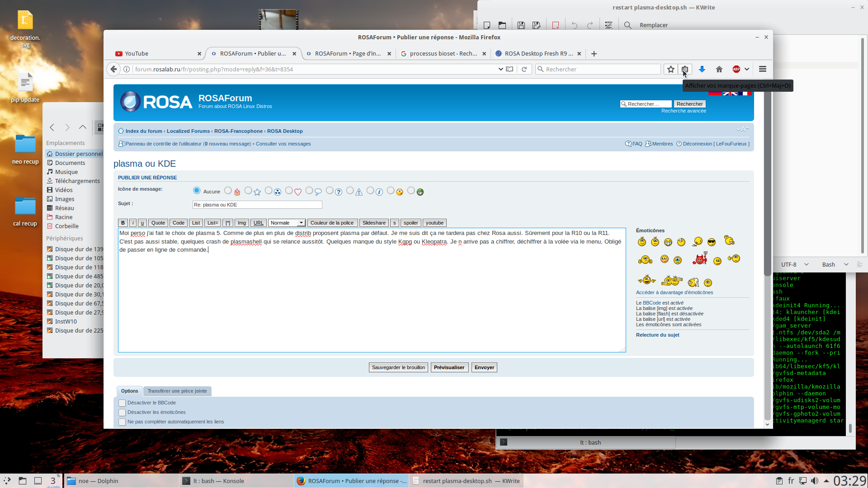The image size is (868, 488).
Task: Click the Adblock Plus toolbar icon
Action: pyautogui.click(x=736, y=69)
